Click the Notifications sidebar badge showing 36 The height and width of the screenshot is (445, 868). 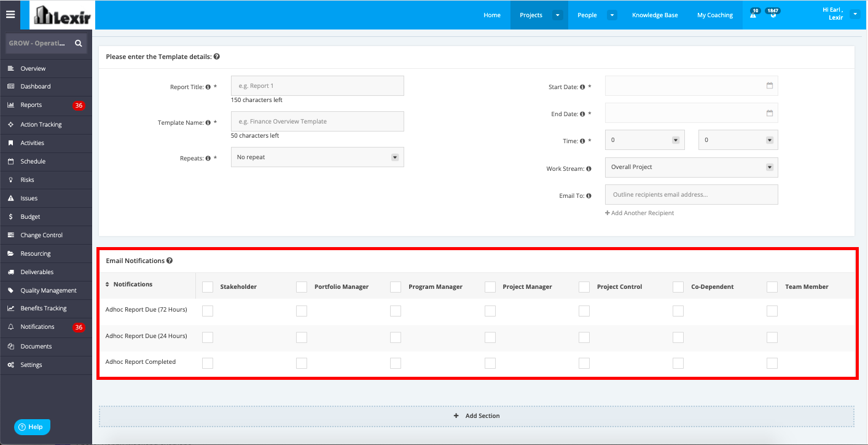click(79, 328)
